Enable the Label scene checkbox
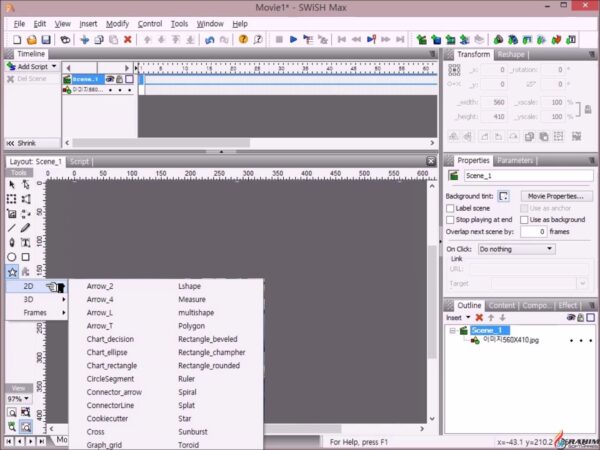The image size is (600, 450). coord(450,208)
